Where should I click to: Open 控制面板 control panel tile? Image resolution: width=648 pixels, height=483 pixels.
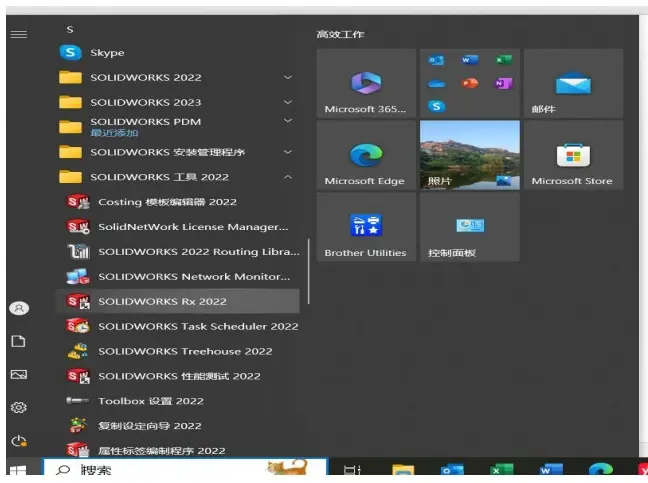pyautogui.click(x=470, y=227)
